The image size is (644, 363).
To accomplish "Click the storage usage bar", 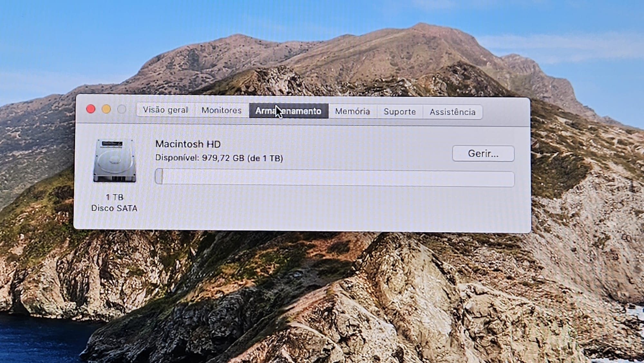I will point(335,178).
